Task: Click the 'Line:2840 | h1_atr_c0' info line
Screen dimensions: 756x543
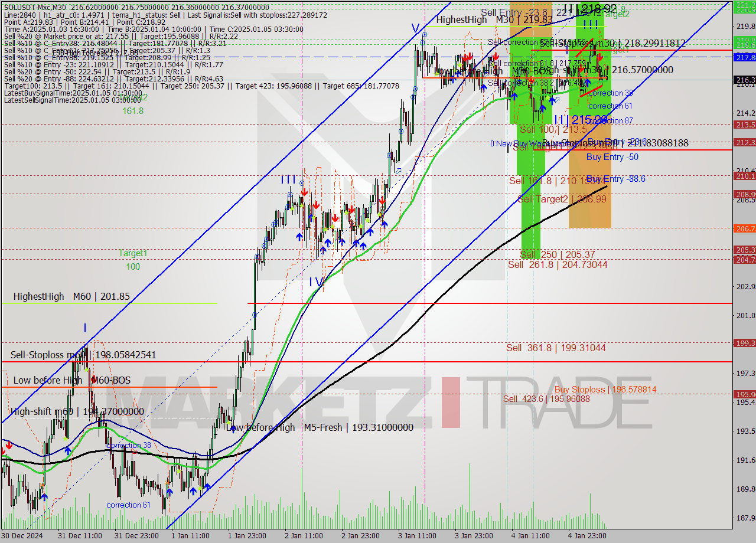Action: point(167,14)
